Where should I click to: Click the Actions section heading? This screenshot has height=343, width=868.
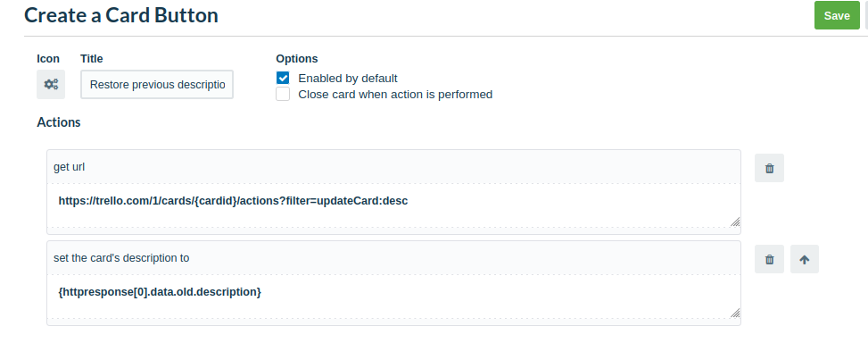59,122
